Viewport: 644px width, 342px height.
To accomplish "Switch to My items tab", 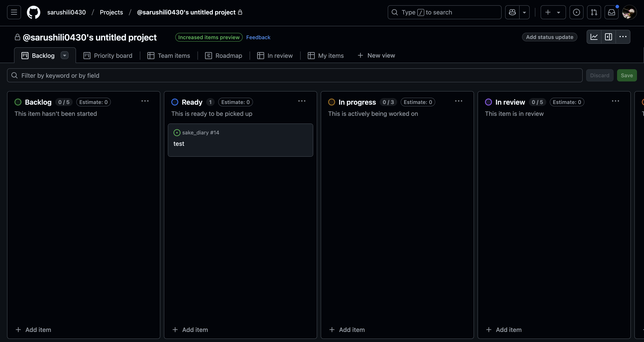I will 326,55.
